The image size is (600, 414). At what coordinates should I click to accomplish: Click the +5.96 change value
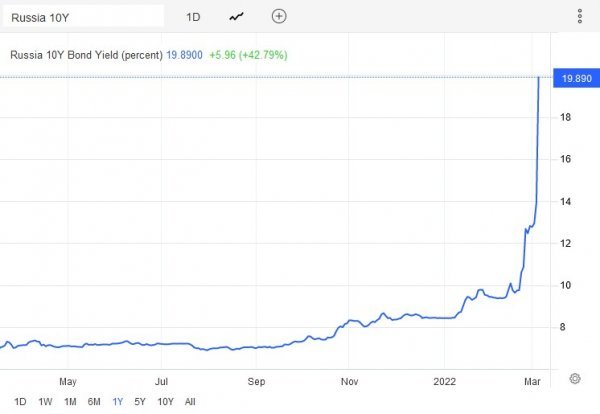pos(222,55)
